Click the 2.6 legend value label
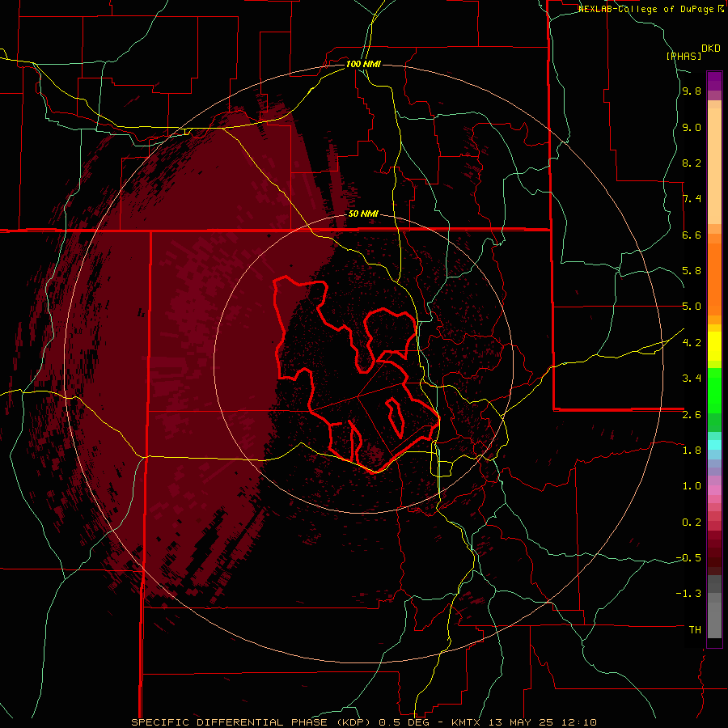The image size is (728, 728). (692, 415)
